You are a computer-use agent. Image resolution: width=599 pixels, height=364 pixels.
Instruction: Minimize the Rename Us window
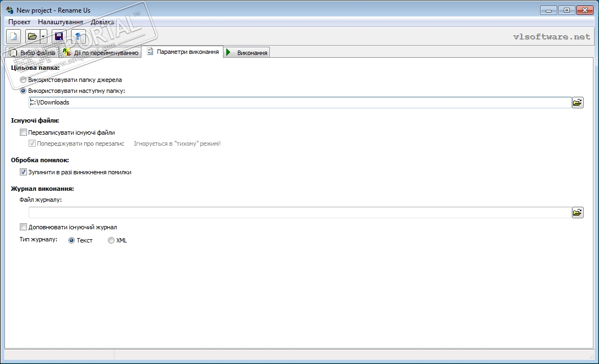[x=548, y=10]
